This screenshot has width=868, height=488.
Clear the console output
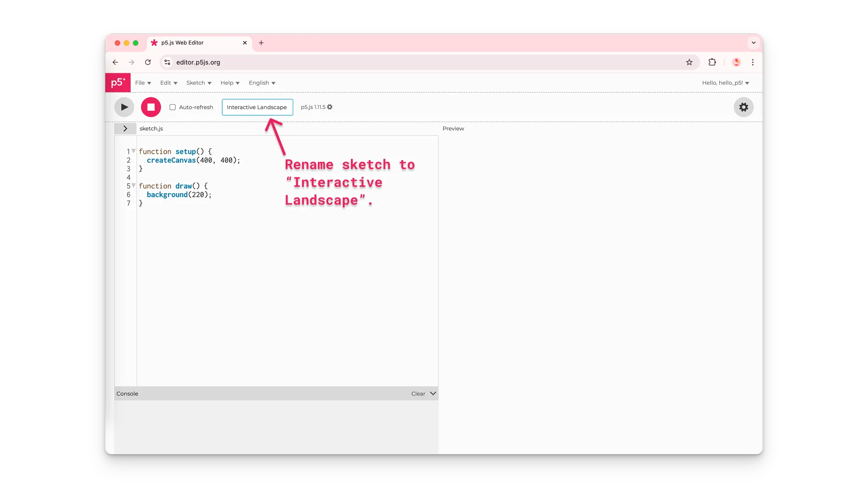[x=417, y=393]
